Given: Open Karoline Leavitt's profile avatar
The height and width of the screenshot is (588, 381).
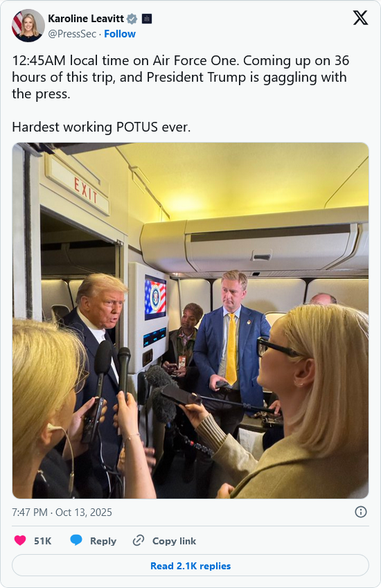Looking at the screenshot, I should tap(28, 26).
